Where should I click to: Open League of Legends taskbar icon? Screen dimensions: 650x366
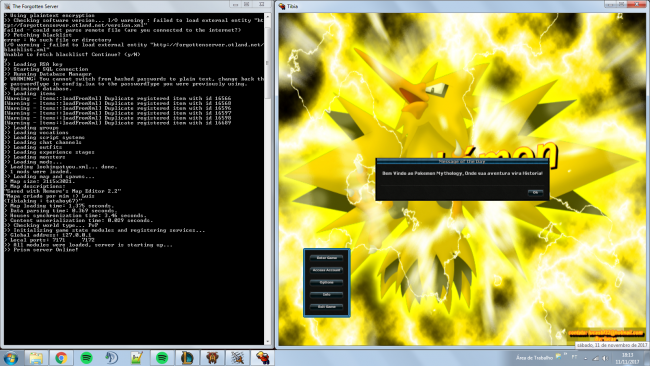(x=187, y=358)
